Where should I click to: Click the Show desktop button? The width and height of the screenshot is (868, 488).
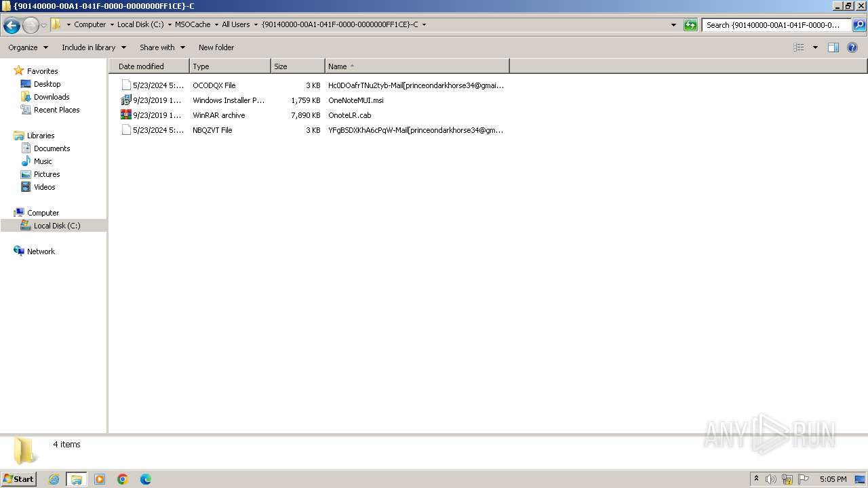point(861,479)
